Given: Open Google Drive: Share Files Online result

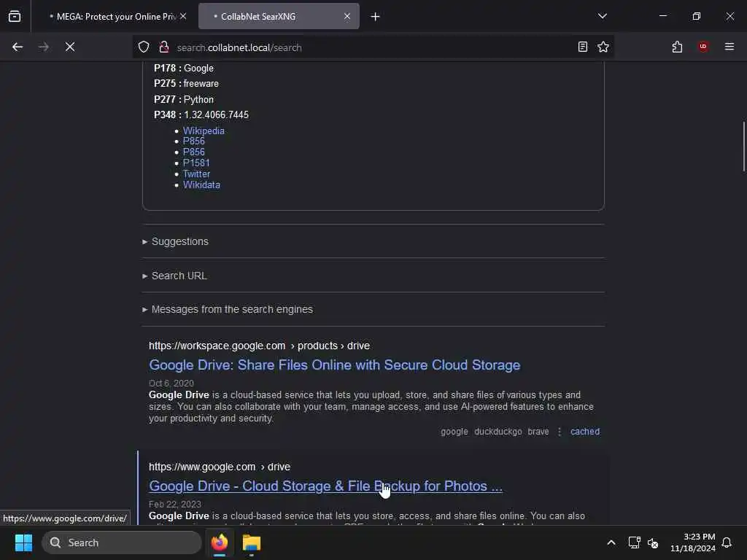Looking at the screenshot, I should [x=334, y=365].
